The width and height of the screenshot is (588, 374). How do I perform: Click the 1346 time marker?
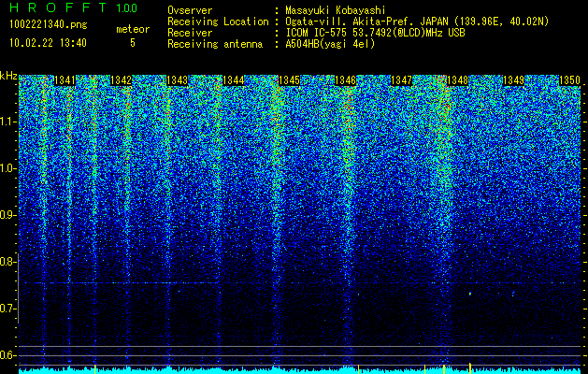click(x=345, y=80)
